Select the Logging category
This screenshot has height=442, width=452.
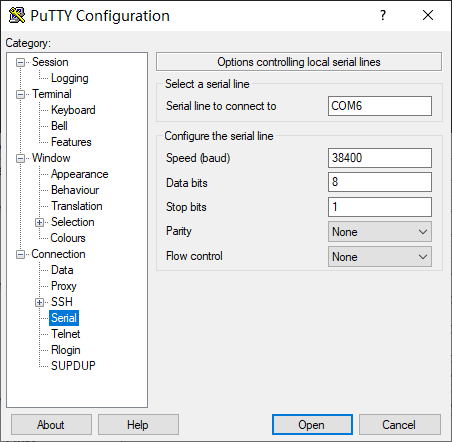(70, 78)
